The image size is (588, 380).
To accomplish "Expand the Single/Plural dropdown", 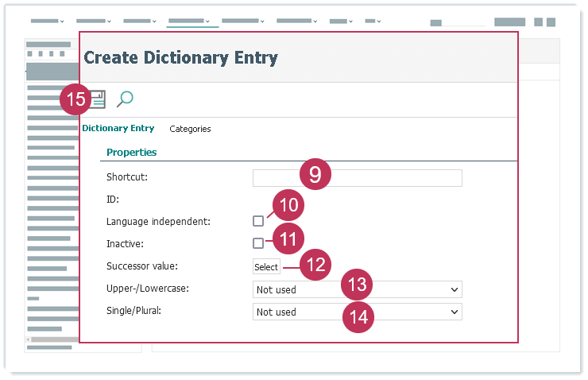I will [x=357, y=312].
